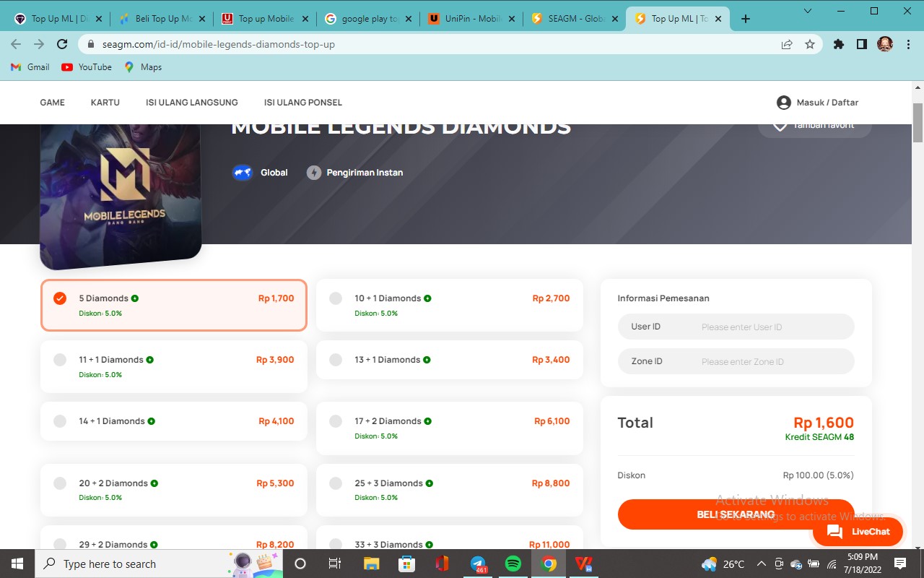This screenshot has height=578, width=924.
Task: Click green info icon next to 14 + 1 Diamonds
Action: [x=151, y=421]
